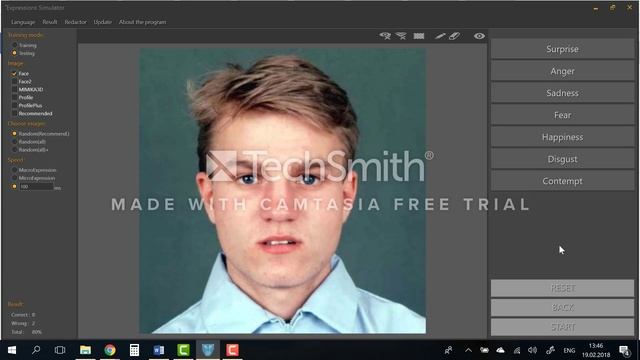The height and width of the screenshot is (360, 640).
Task: Click the START button
Action: pos(562,327)
